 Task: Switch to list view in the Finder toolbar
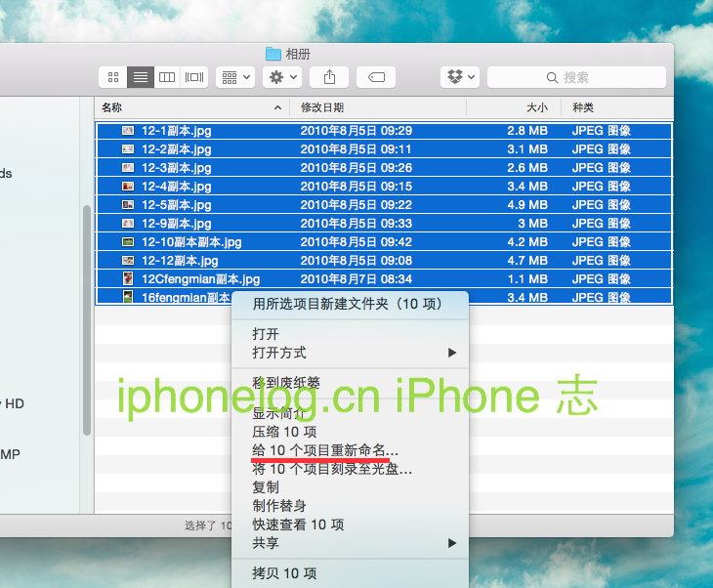pos(141,77)
